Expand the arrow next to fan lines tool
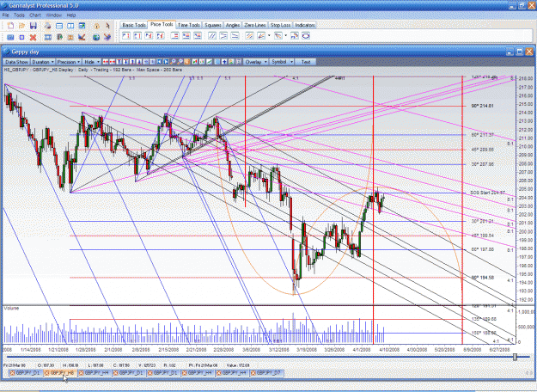Viewport: 537px width, 392px height. tap(269, 35)
